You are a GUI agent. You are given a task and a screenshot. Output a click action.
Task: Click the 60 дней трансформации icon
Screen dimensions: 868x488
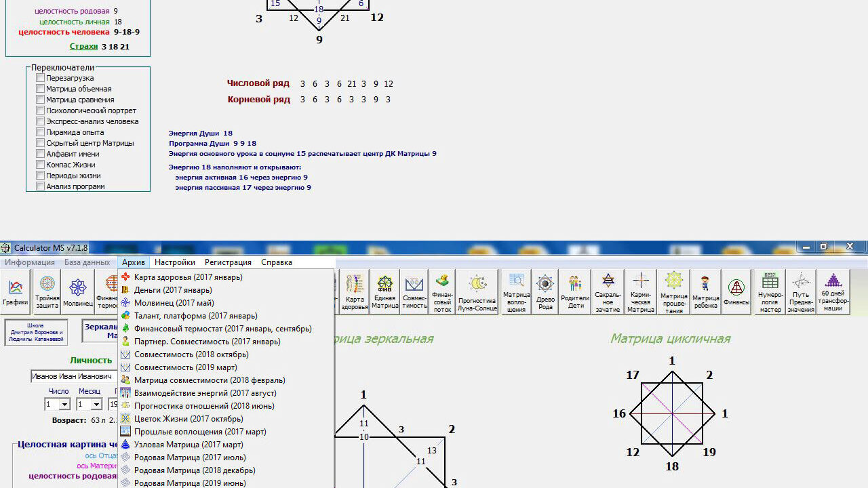833,292
